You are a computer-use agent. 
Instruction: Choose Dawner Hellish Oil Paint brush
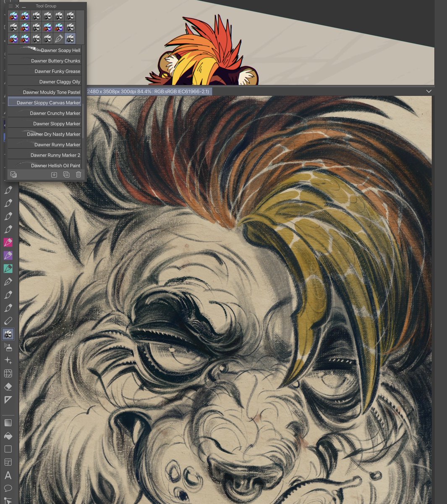[44, 165]
